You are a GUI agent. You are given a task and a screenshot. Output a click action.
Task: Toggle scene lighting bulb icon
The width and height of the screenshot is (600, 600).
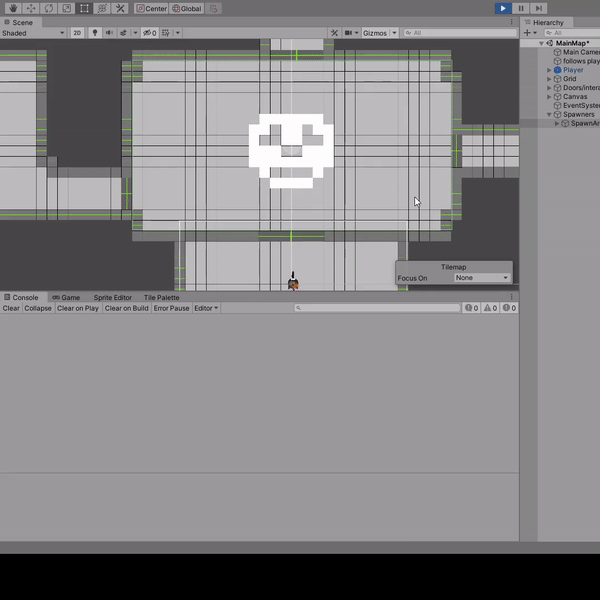[x=95, y=33]
